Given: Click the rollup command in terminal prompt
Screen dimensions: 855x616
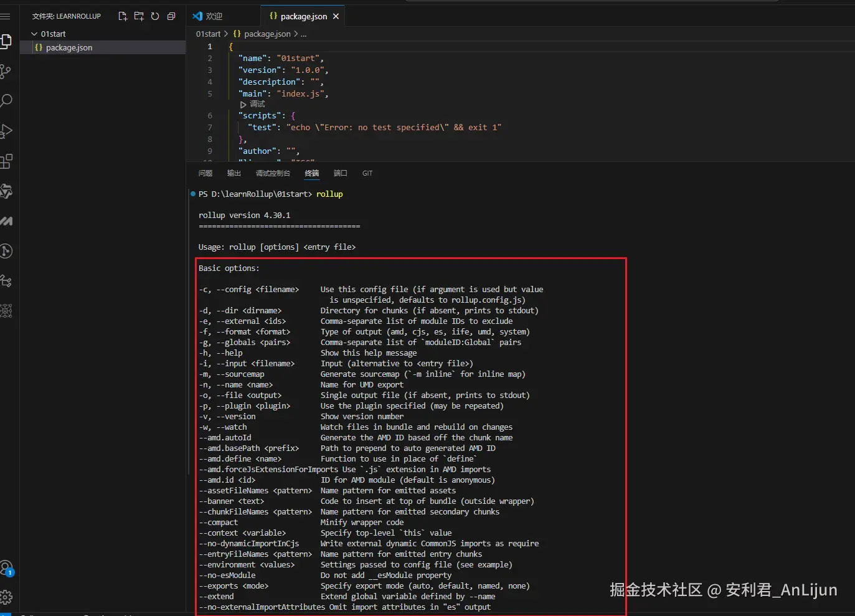Looking at the screenshot, I should pos(329,194).
